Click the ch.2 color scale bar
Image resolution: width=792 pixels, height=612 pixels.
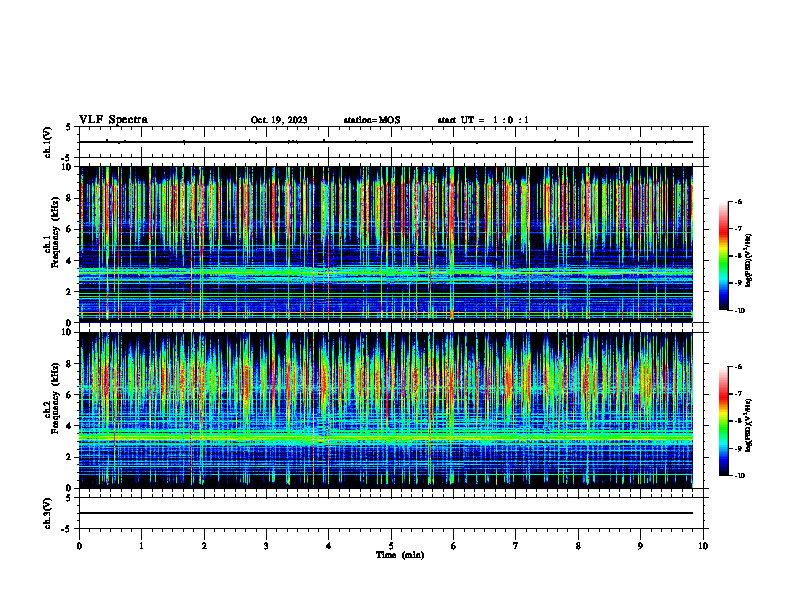click(x=723, y=421)
